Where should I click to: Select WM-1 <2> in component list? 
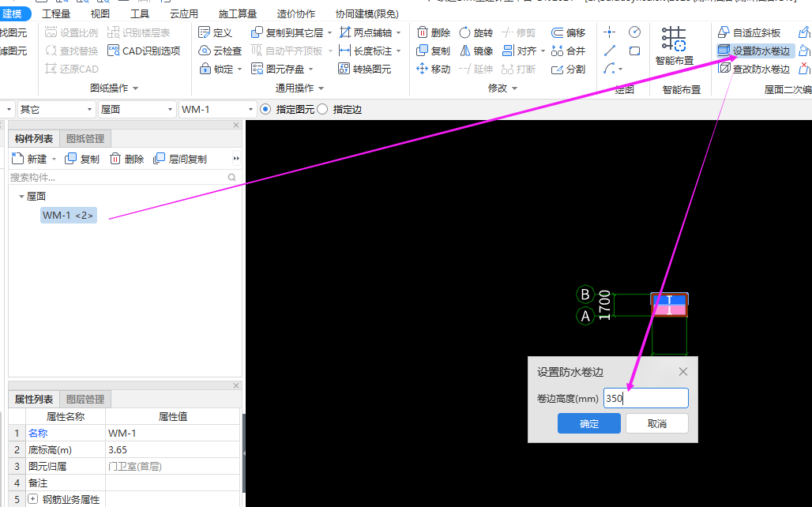pos(69,215)
